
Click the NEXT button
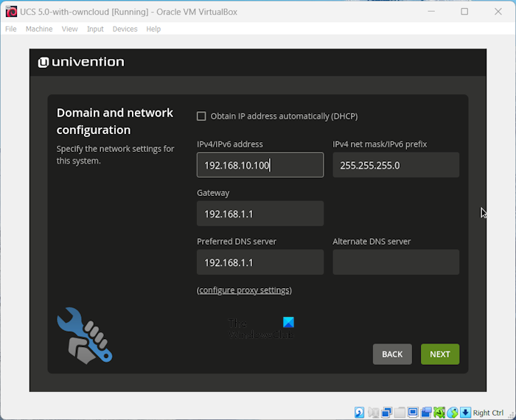coord(440,354)
